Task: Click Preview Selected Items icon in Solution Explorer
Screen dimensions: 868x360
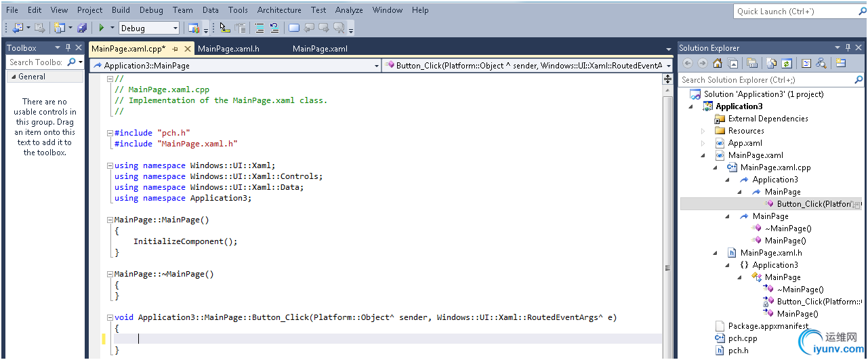Action: coord(841,63)
